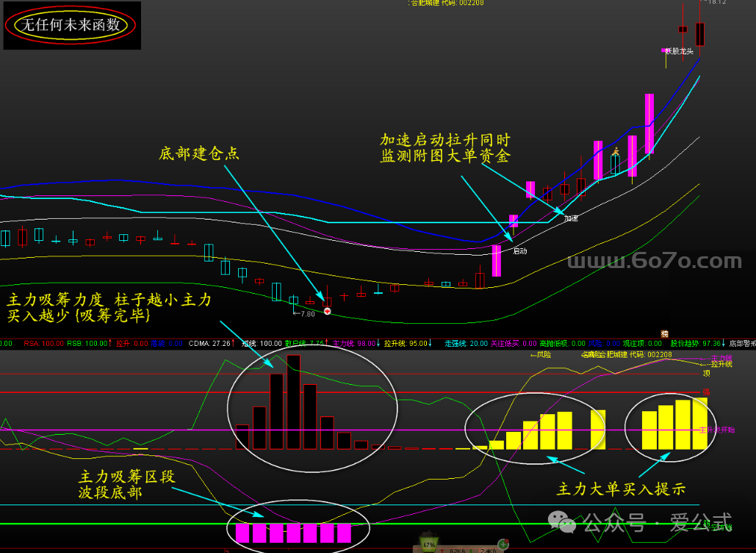Click the WeChat logo in the watermark

coord(566,522)
